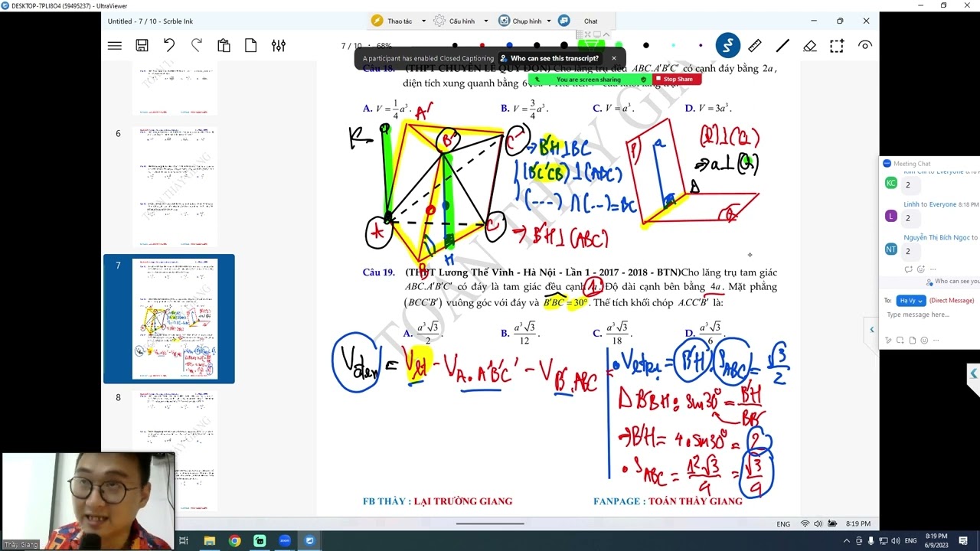Image resolution: width=980 pixels, height=551 pixels.
Task: Open the pen settings sliders icon
Action: coord(279,46)
